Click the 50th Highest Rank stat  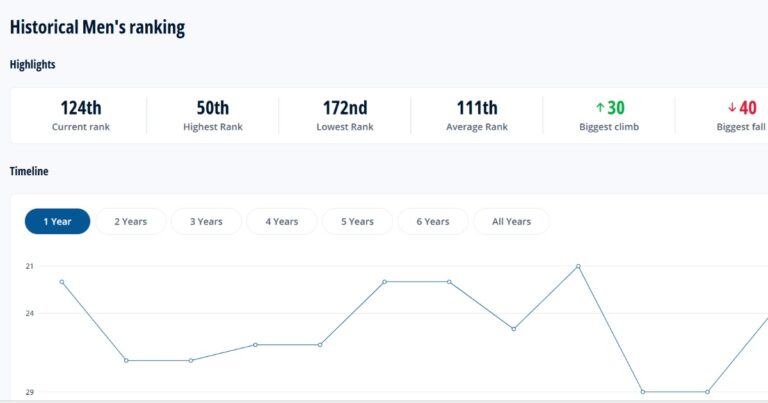pos(213,115)
